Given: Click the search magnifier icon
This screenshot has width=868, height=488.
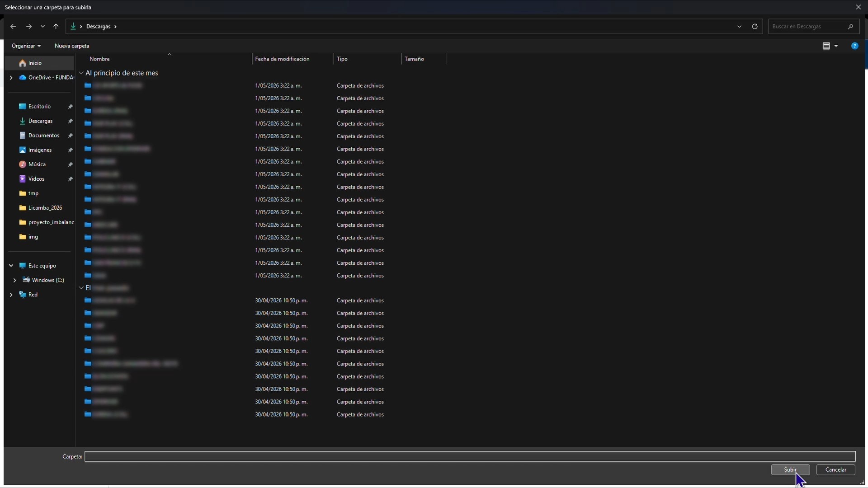Looking at the screenshot, I should pyautogui.click(x=850, y=27).
